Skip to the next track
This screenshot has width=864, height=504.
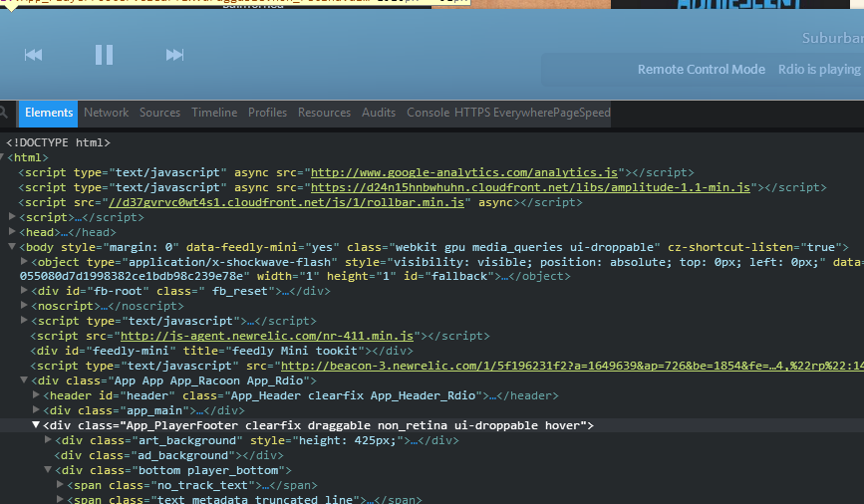click(175, 55)
